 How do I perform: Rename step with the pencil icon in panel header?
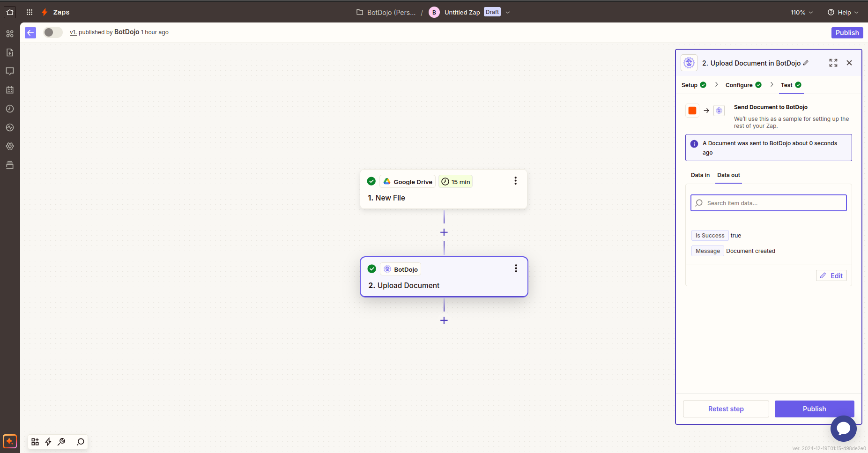coord(806,63)
